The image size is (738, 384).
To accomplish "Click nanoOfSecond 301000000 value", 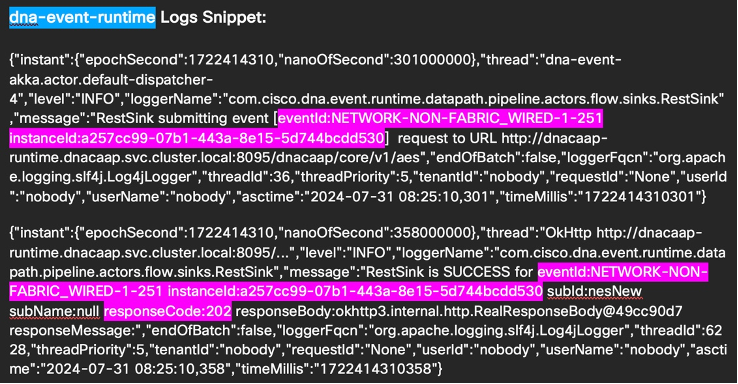I will (x=434, y=60).
